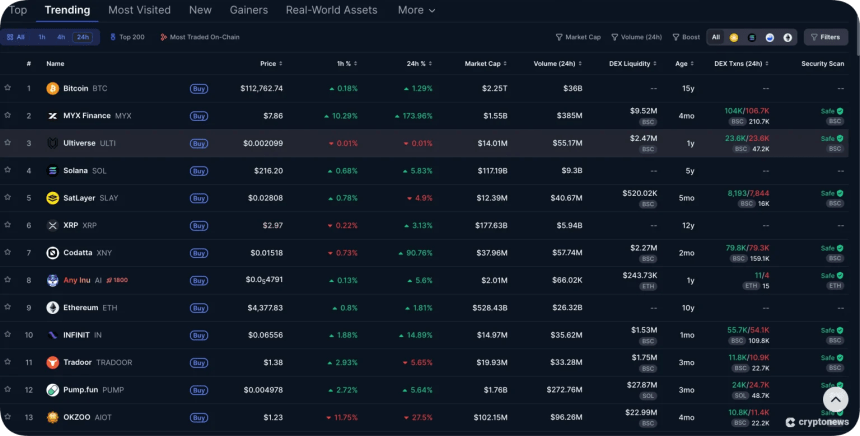This screenshot has height=436, width=860.
Task: Select the Ethereum chain filter icon
Action: [788, 37]
